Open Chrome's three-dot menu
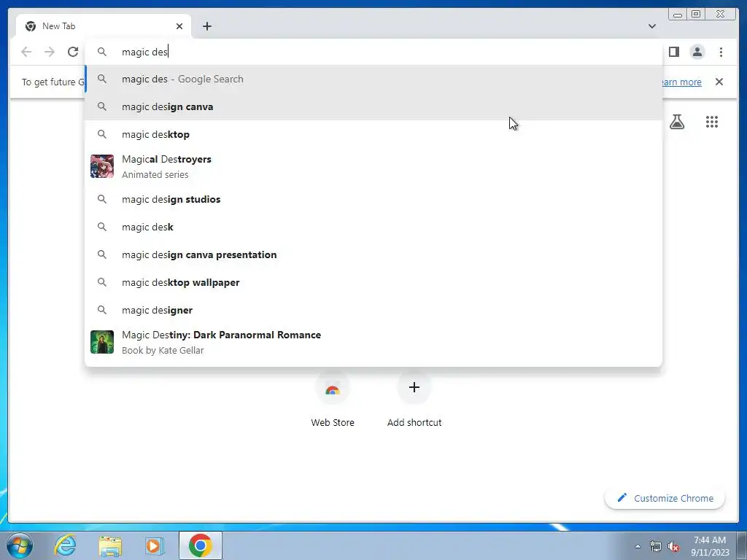 pos(721,52)
